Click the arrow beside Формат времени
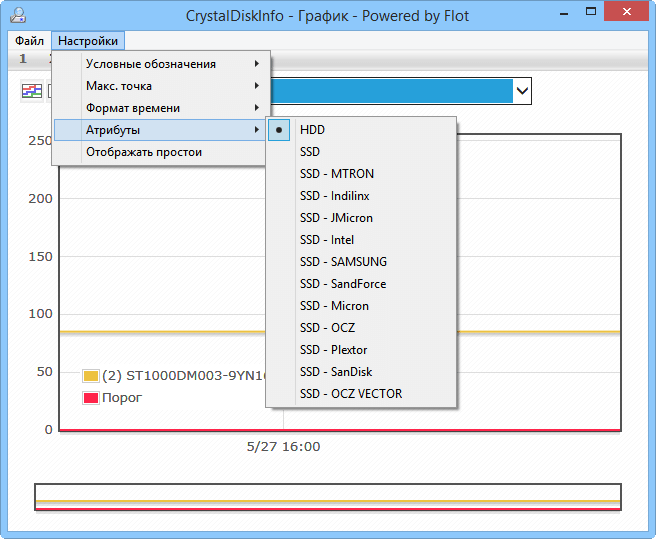This screenshot has width=656, height=539. click(x=256, y=108)
